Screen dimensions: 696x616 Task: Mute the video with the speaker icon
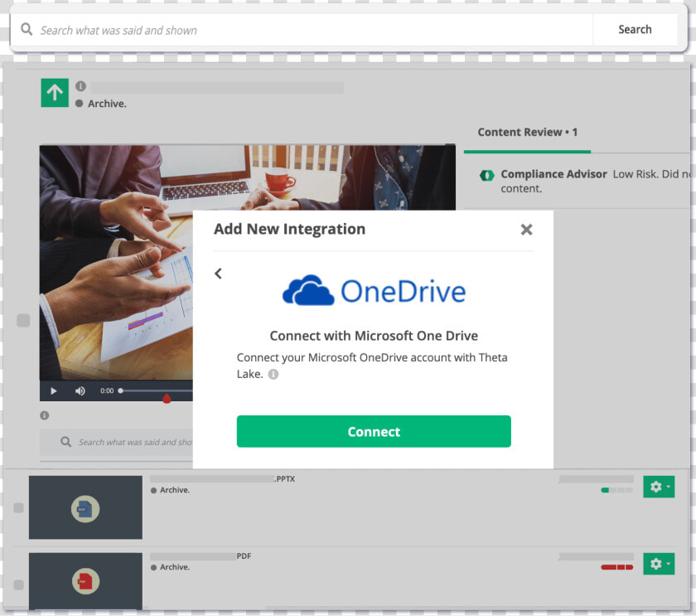pyautogui.click(x=80, y=390)
